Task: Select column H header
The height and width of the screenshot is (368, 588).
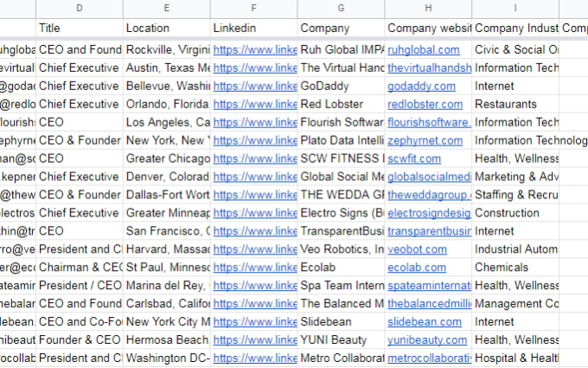Action: point(428,9)
